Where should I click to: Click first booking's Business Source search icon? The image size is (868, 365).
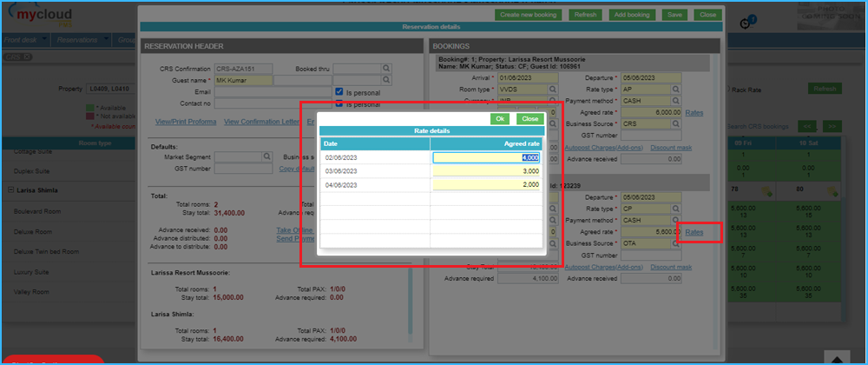point(674,124)
